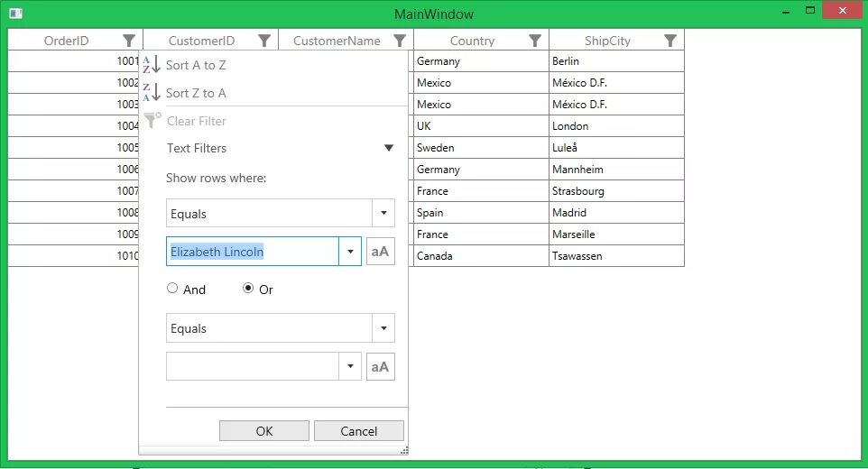Viewport: 868px width, 469px height.
Task: Click the CustomerName column filter icon
Action: (399, 41)
